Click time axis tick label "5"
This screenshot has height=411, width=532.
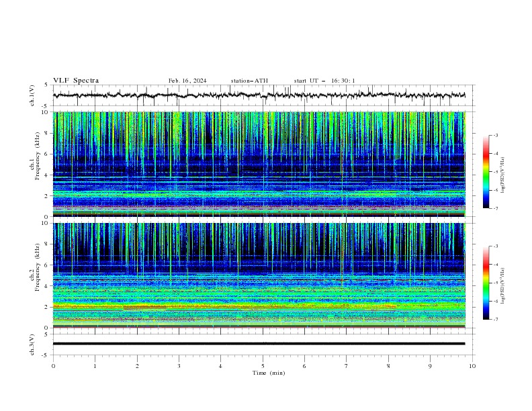[263, 366]
